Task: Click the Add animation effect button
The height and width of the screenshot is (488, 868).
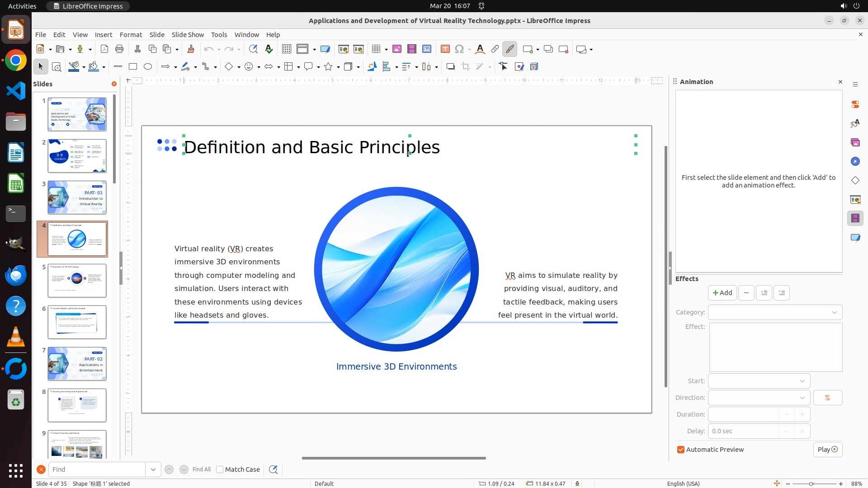Action: pyautogui.click(x=722, y=293)
